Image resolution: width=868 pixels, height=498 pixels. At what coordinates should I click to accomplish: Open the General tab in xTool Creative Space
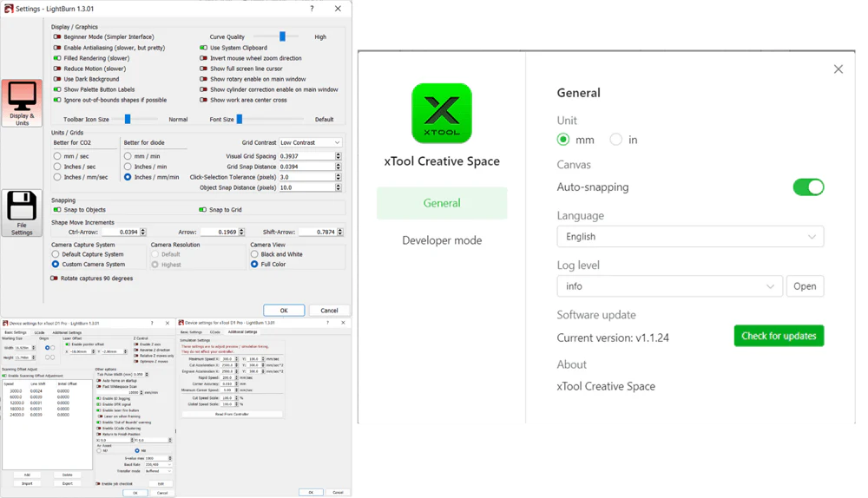click(x=442, y=203)
